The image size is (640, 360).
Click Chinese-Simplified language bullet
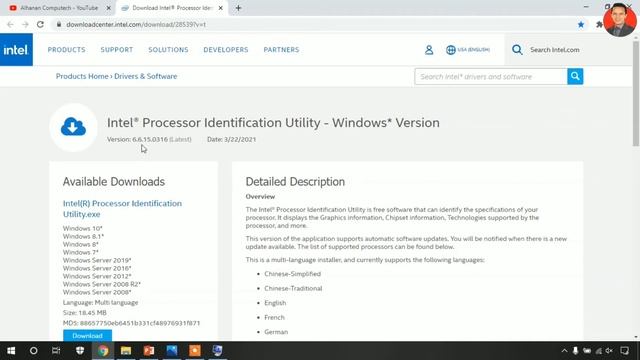click(292, 274)
